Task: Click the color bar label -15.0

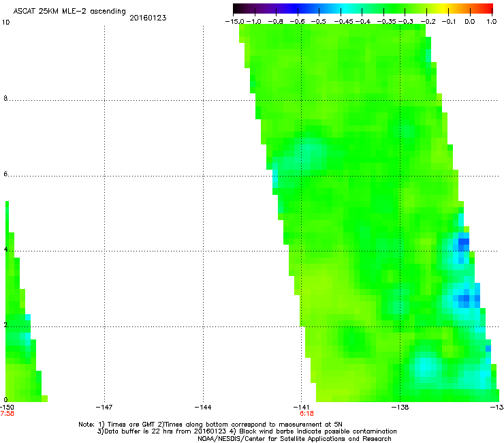Action: tap(235, 22)
